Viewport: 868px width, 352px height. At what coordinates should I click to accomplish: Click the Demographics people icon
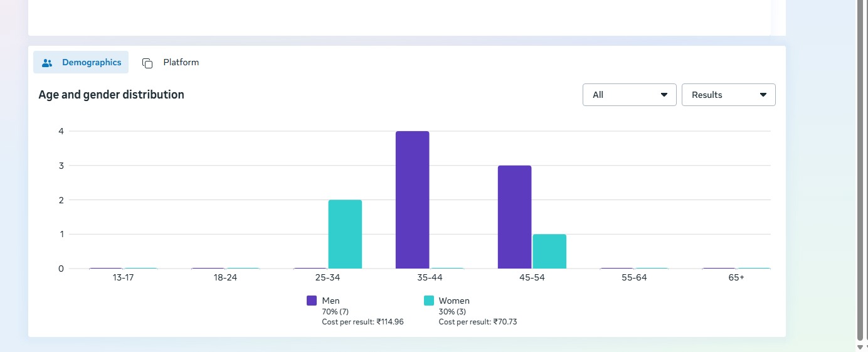pyautogui.click(x=47, y=63)
